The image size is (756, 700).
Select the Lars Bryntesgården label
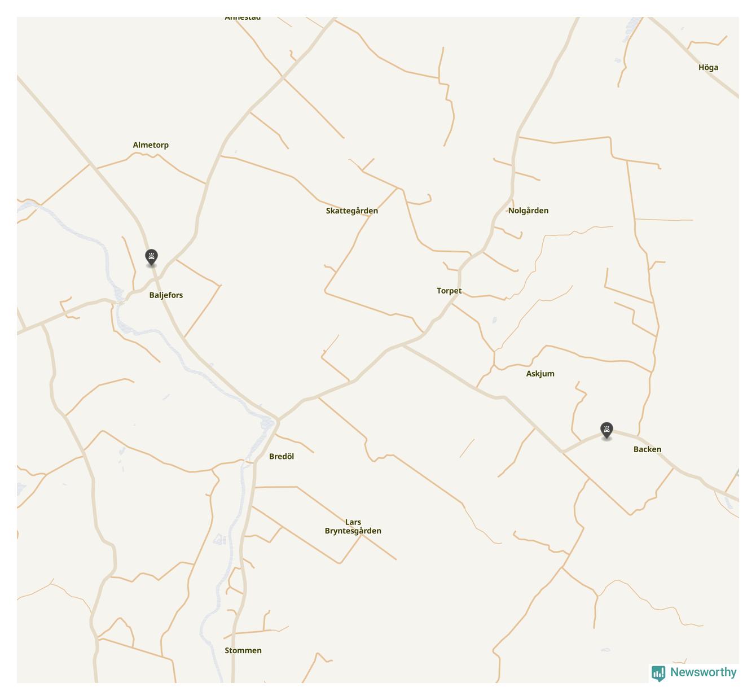click(353, 527)
